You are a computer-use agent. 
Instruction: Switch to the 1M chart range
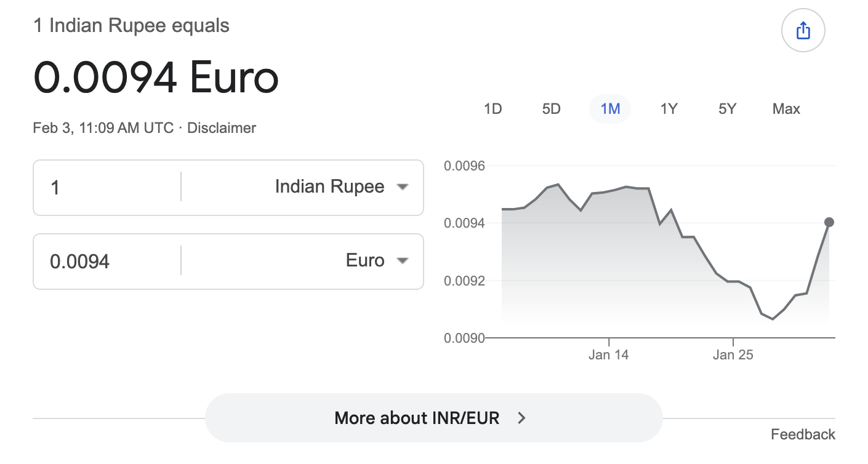(610, 109)
